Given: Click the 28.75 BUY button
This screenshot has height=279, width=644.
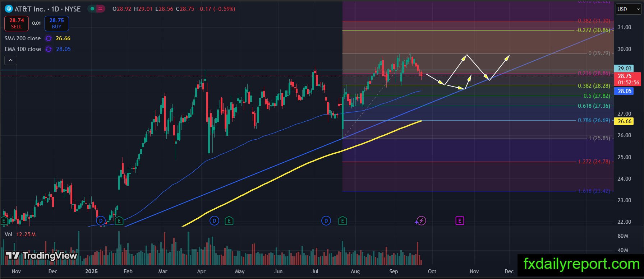Looking at the screenshot, I should (x=57, y=23).
